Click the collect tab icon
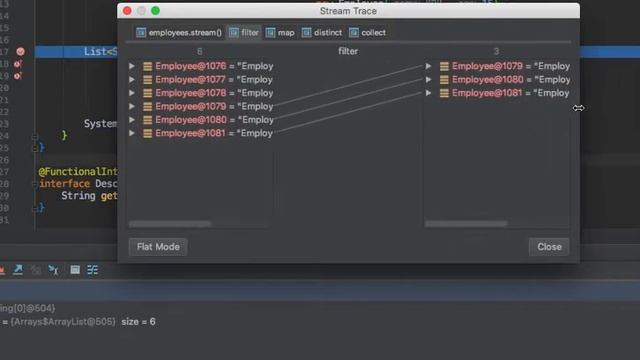This screenshot has height=360, width=640. 353,33
